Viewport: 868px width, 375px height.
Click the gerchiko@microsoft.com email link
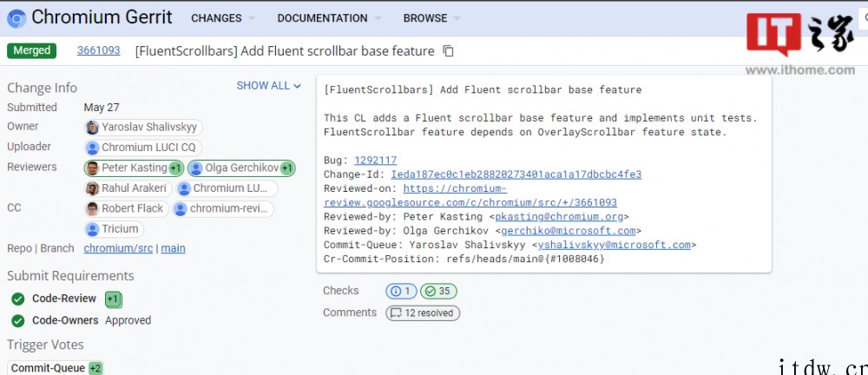(x=568, y=231)
